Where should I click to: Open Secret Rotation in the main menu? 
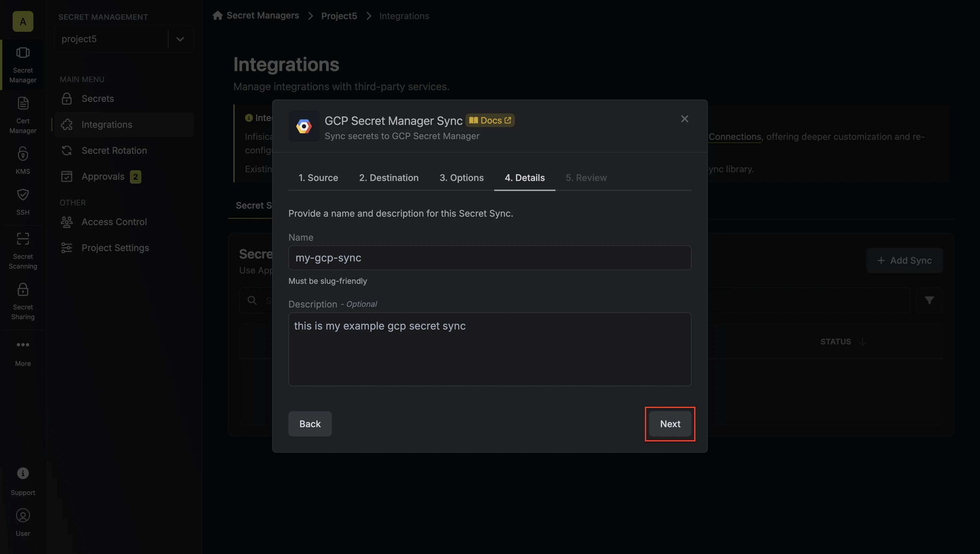point(124,151)
